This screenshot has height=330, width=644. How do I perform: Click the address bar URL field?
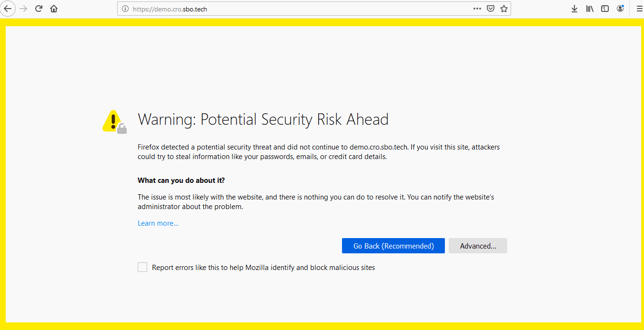click(x=286, y=9)
